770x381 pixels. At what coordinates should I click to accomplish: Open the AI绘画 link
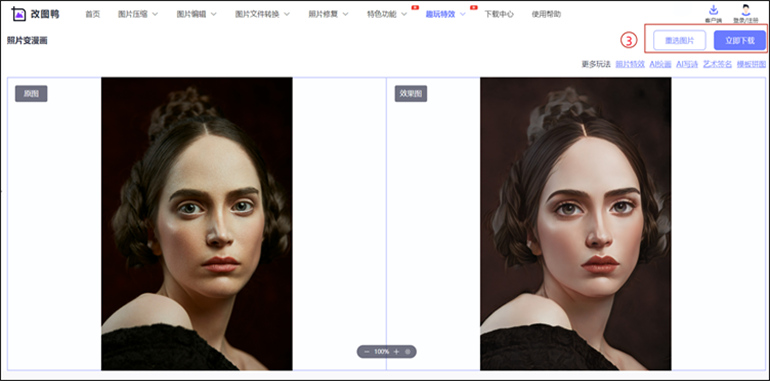pyautogui.click(x=660, y=64)
